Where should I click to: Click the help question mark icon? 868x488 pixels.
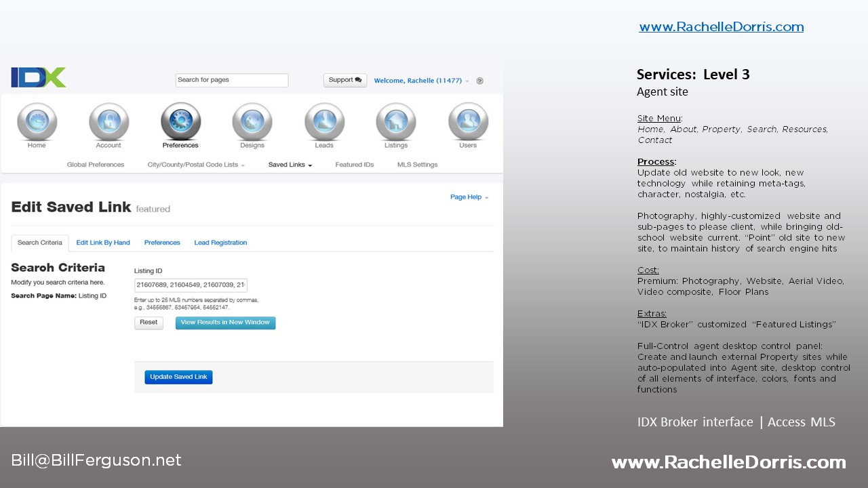point(479,81)
